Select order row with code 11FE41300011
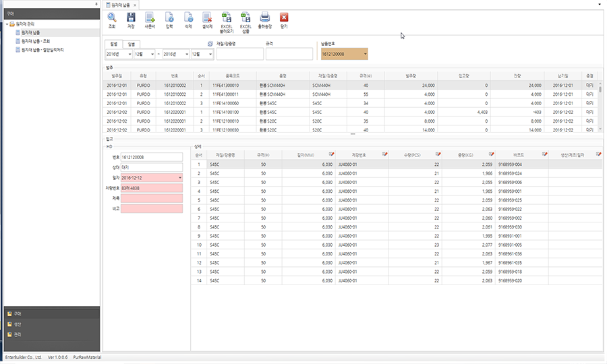The height and width of the screenshot is (364, 607). [x=350, y=94]
